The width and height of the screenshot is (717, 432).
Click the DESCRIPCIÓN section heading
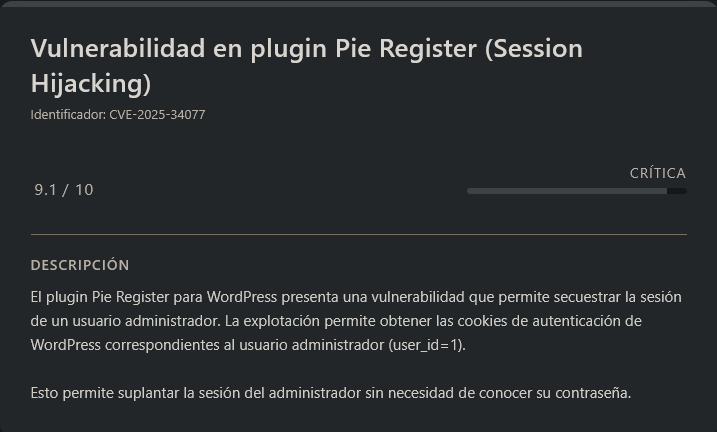[x=80, y=265]
